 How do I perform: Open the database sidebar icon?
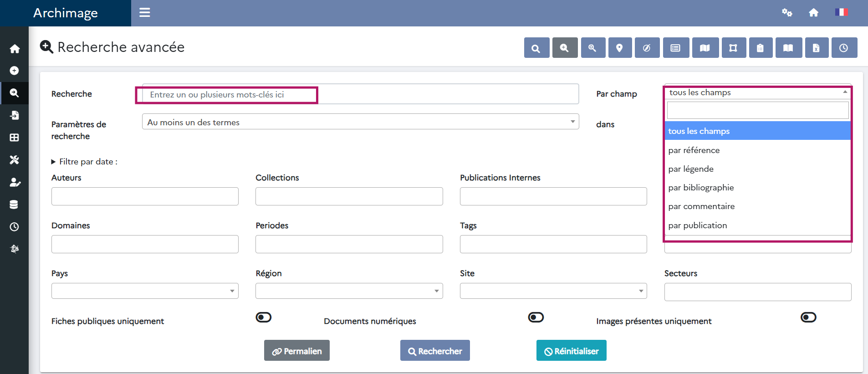click(x=15, y=205)
